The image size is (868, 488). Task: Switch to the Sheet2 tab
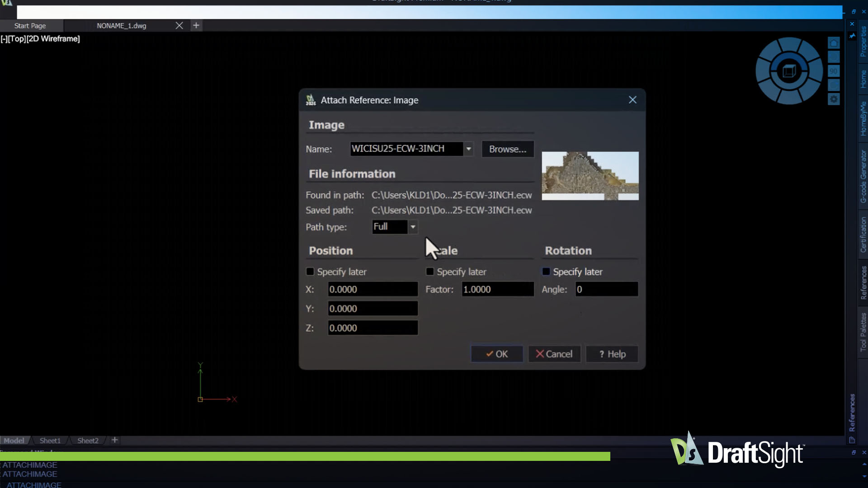pos(88,441)
